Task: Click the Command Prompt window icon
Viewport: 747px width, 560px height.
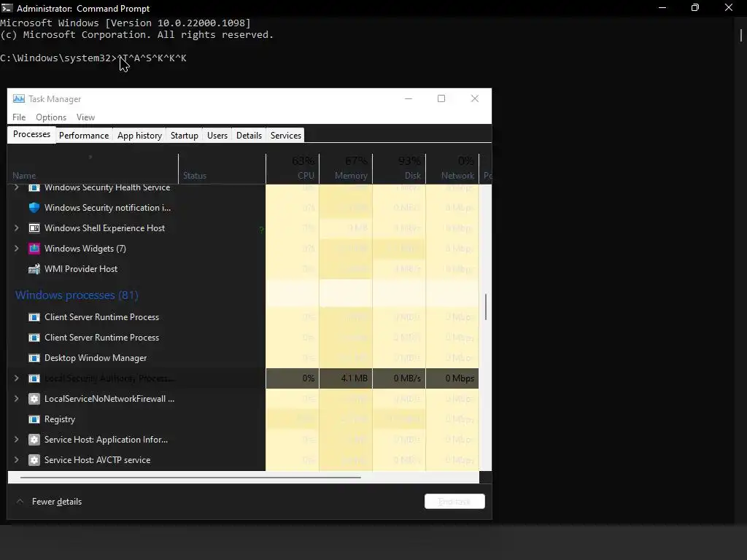Action: [x=7, y=8]
